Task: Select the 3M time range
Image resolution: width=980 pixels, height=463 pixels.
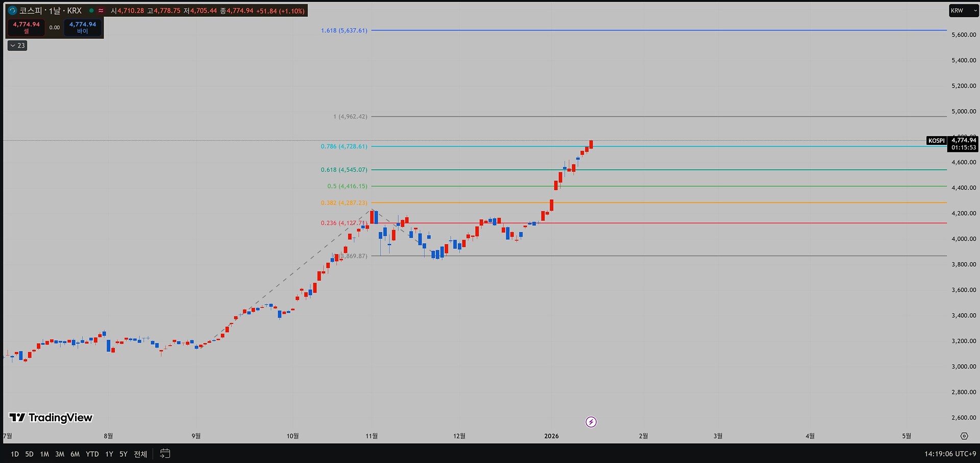Action: pos(60,454)
